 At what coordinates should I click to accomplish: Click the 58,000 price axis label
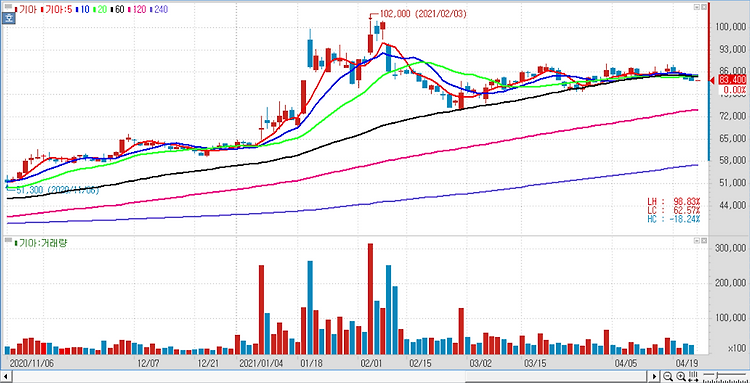click(x=732, y=161)
